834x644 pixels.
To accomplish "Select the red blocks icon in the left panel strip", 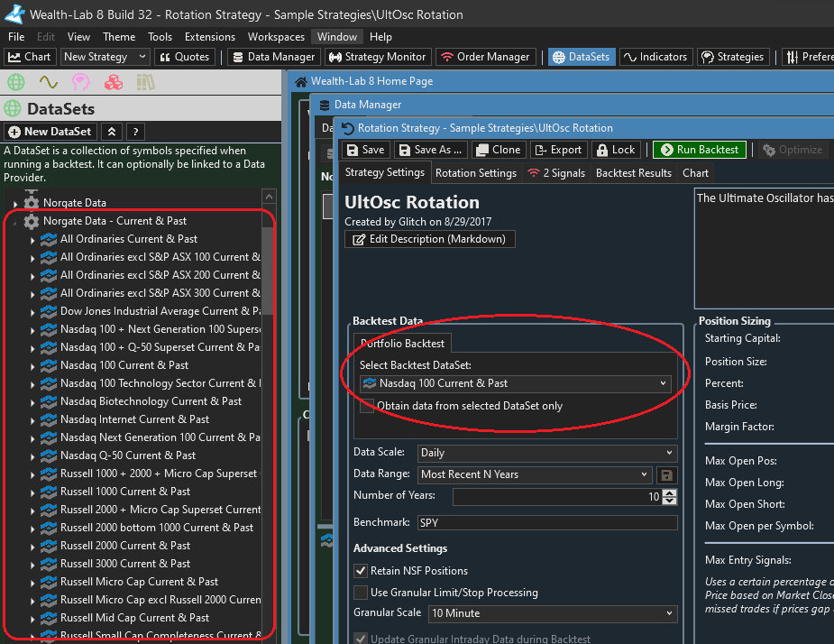I will 114,82.
